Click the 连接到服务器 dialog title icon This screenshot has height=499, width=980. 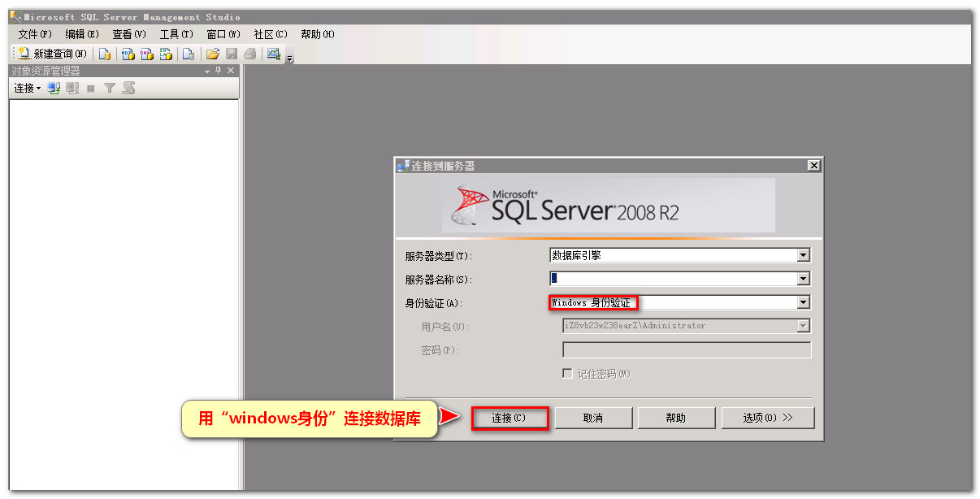[403, 166]
